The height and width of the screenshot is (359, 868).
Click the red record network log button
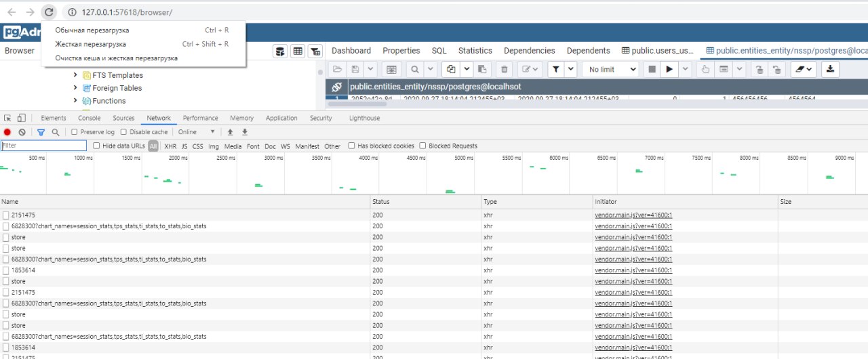pos(7,132)
